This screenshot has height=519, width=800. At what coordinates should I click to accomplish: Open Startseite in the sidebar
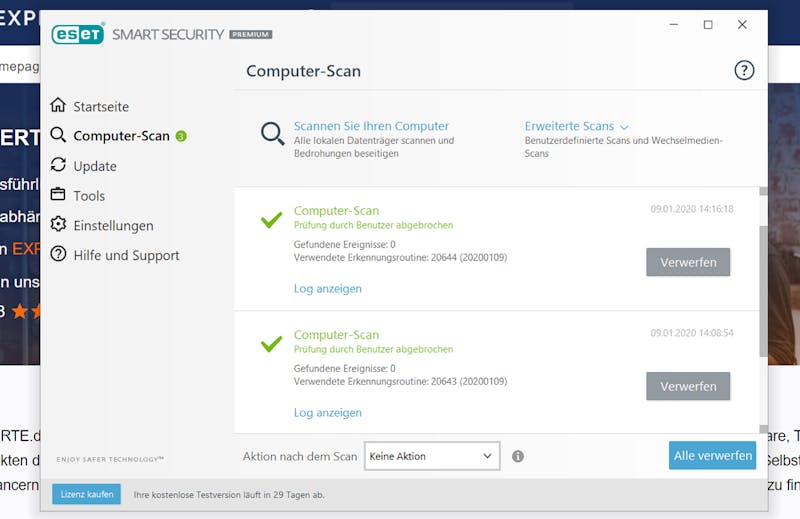pyautogui.click(x=101, y=107)
